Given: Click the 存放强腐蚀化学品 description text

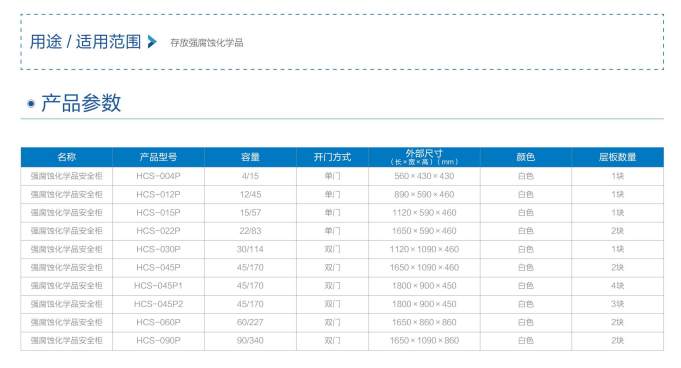Looking at the screenshot, I should [207, 43].
